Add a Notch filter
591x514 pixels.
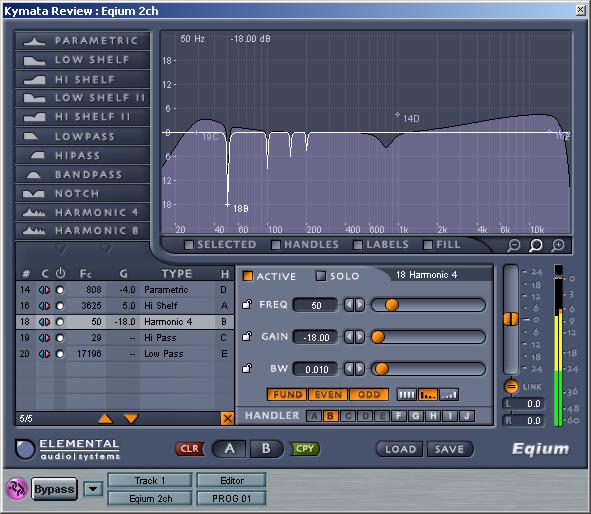(x=82, y=193)
